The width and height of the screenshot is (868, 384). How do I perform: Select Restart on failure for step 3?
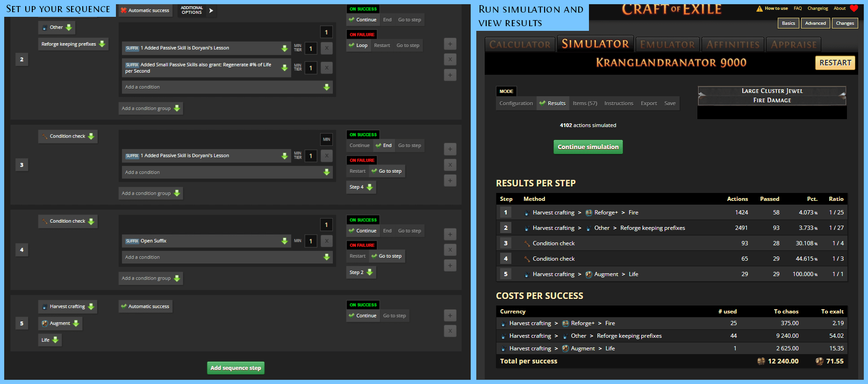point(358,171)
